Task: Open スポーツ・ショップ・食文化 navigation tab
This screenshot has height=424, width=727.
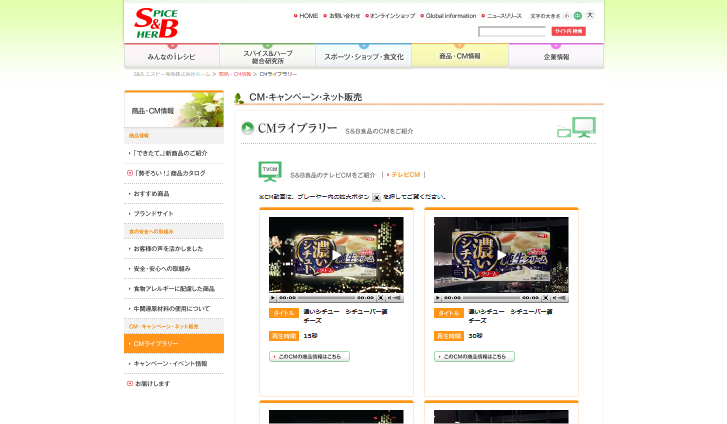Action: (x=364, y=56)
